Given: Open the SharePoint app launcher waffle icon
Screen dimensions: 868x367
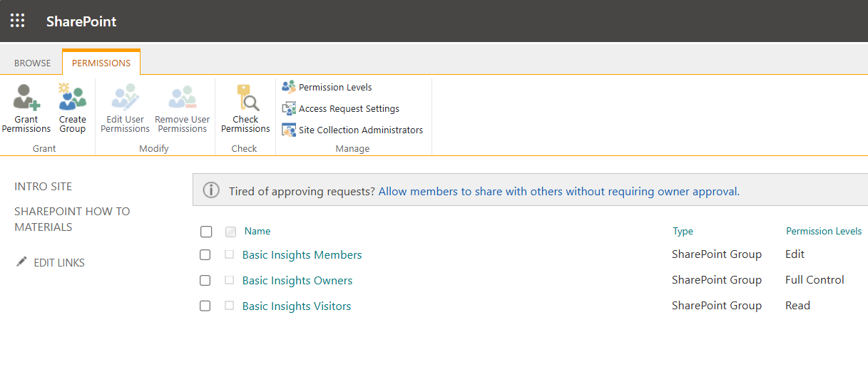Looking at the screenshot, I should [18, 21].
